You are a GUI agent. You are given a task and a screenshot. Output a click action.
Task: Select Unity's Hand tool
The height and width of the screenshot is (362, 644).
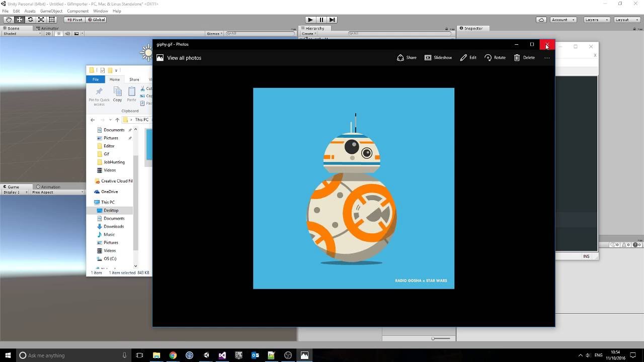click(x=9, y=20)
